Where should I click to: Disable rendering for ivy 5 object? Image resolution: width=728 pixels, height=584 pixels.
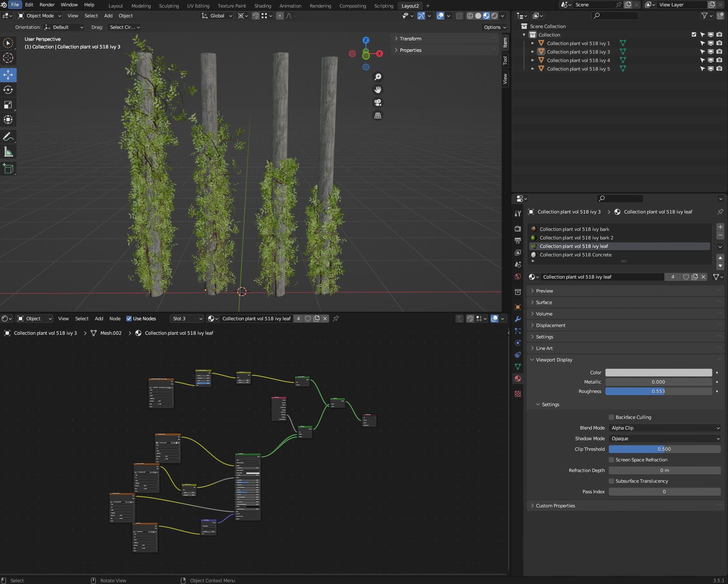point(719,68)
